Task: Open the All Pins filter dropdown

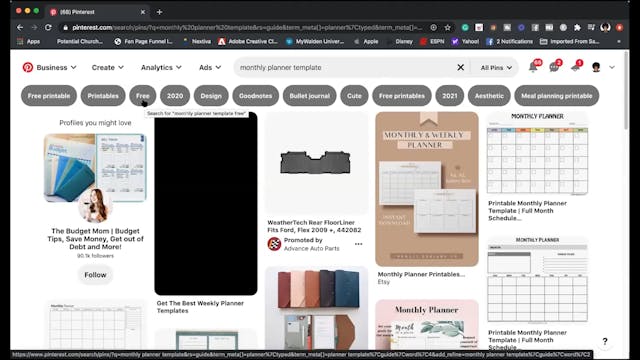Action: click(x=496, y=68)
